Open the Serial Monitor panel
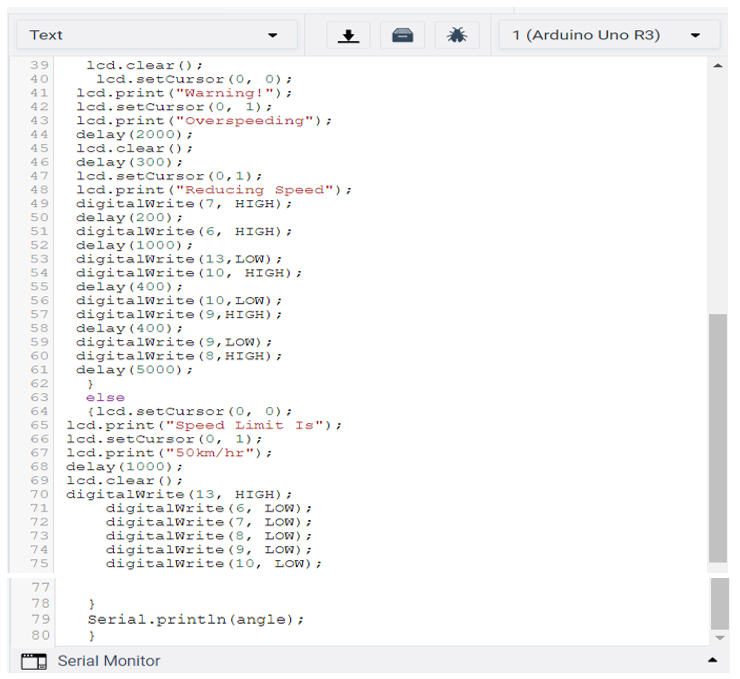 (109, 661)
